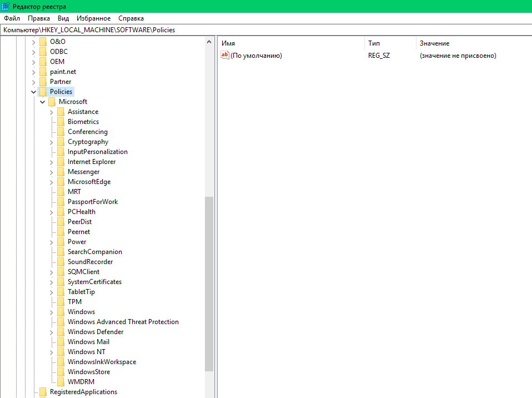
Task: Expand the Windows key arrow
Action: click(51, 312)
